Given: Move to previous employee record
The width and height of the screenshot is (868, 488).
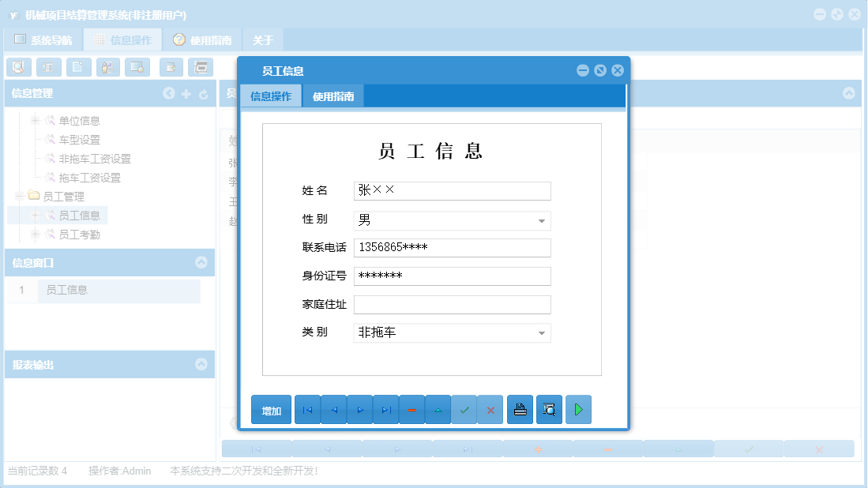Looking at the screenshot, I should 333,409.
